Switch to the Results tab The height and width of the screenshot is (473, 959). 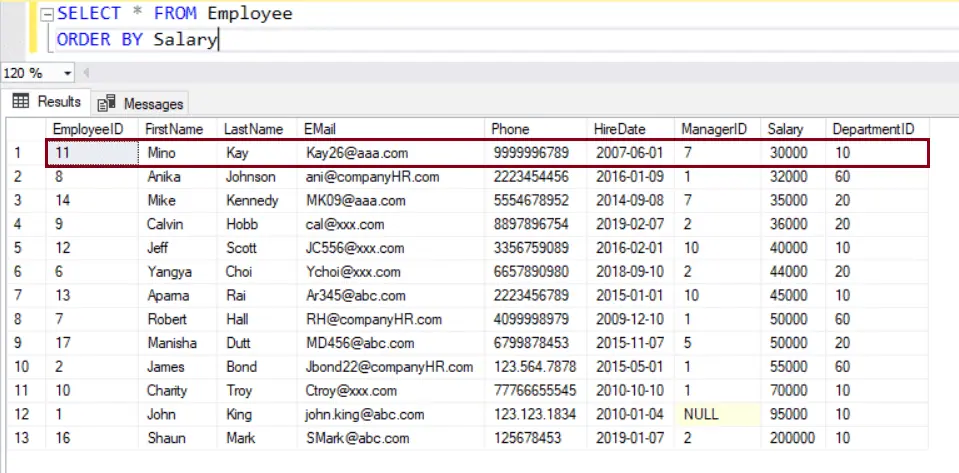pos(47,102)
